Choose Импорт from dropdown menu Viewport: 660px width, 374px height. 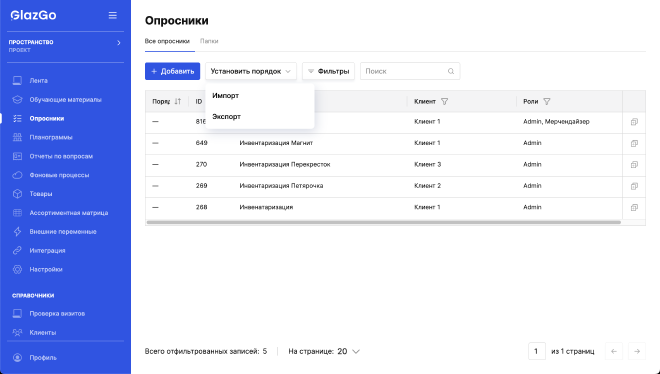pyautogui.click(x=260, y=95)
